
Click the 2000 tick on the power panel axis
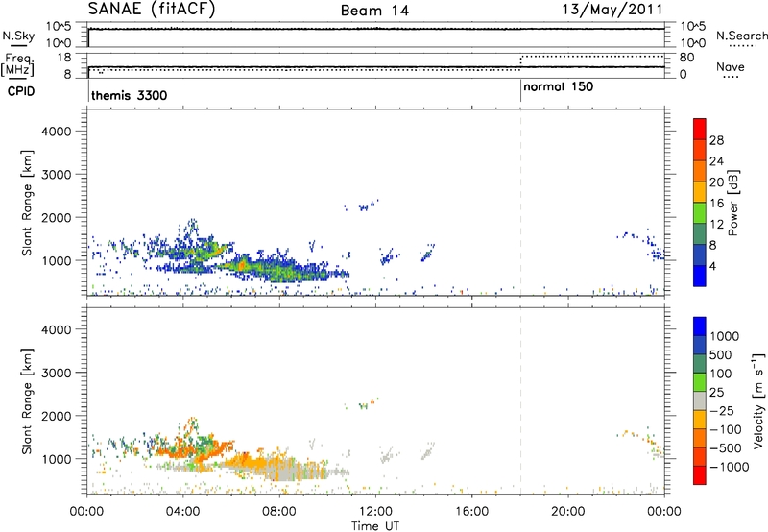click(57, 217)
